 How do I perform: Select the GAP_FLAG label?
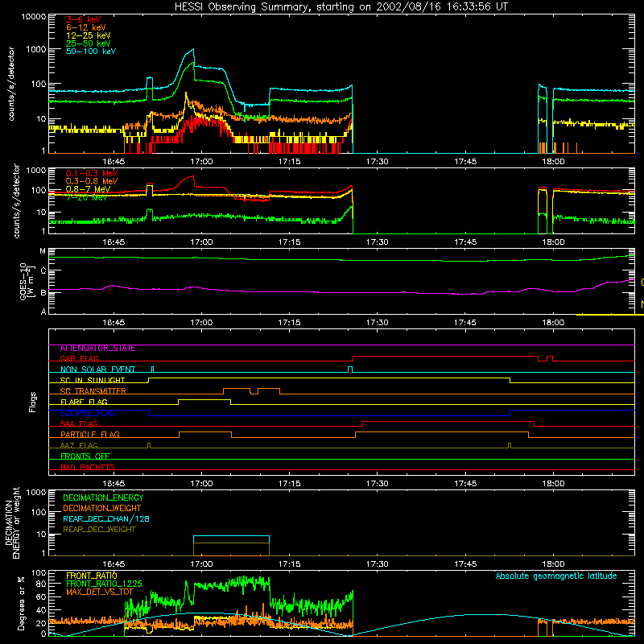pyautogui.click(x=79, y=358)
